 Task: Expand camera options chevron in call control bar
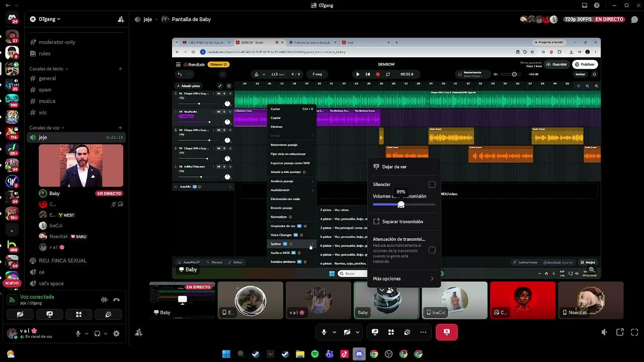(357, 332)
